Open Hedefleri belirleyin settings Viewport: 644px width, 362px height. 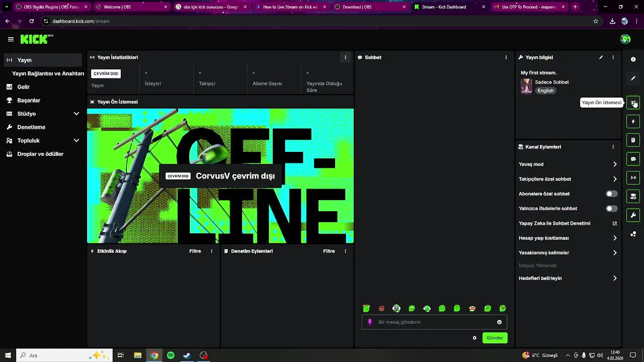568,278
